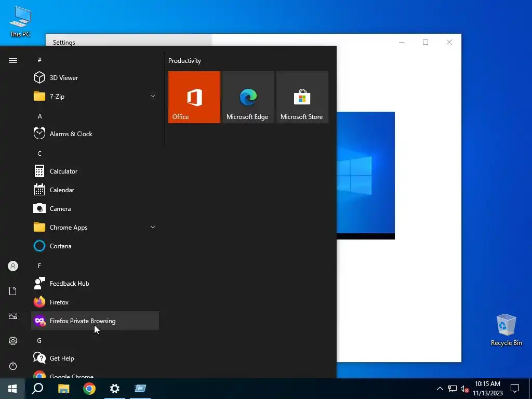Close the Settings window

449,42
